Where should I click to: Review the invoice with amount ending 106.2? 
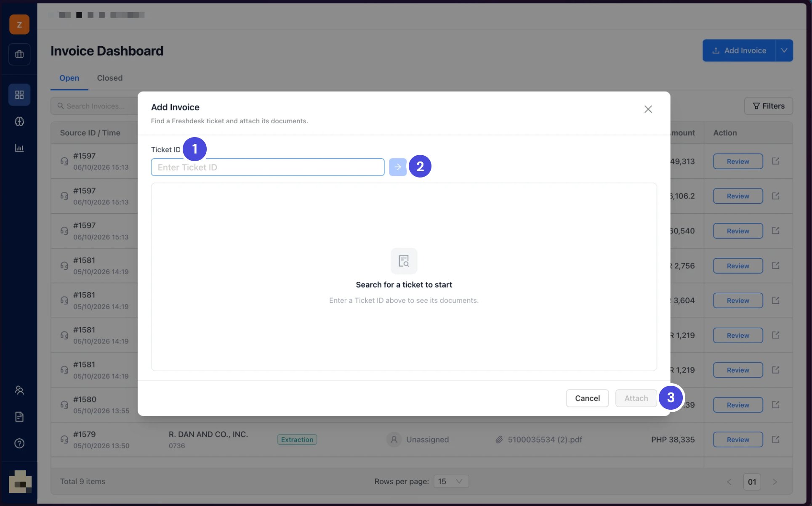click(x=738, y=196)
